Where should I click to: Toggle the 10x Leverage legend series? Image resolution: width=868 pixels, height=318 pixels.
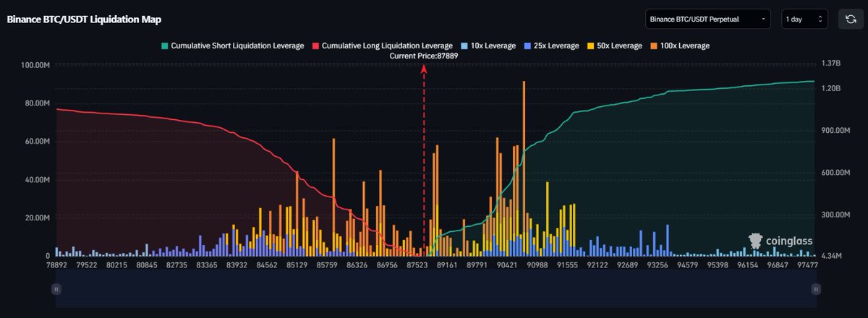489,46
